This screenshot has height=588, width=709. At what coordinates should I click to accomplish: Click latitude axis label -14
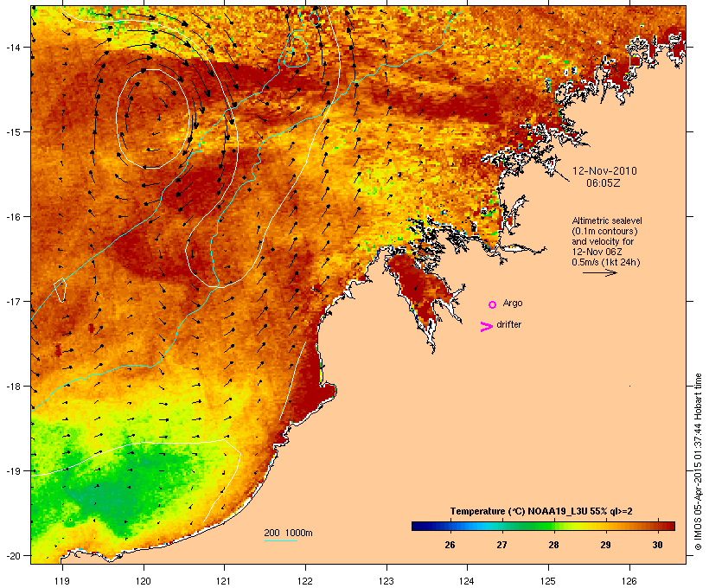click(x=13, y=48)
